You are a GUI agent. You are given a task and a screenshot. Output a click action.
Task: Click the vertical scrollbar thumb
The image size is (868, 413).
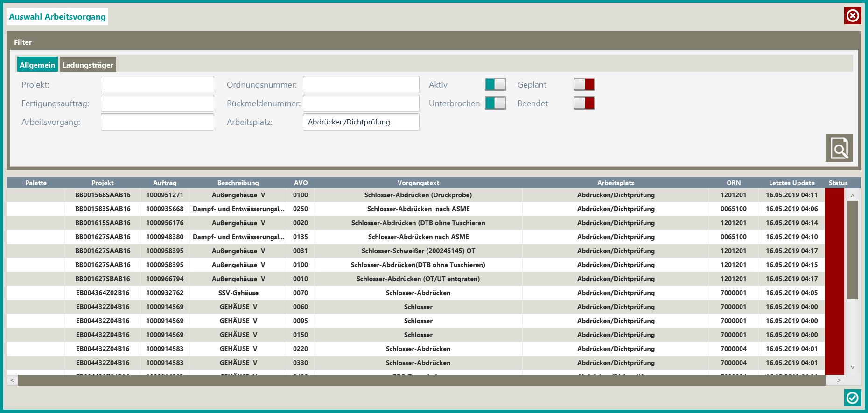coord(852,250)
